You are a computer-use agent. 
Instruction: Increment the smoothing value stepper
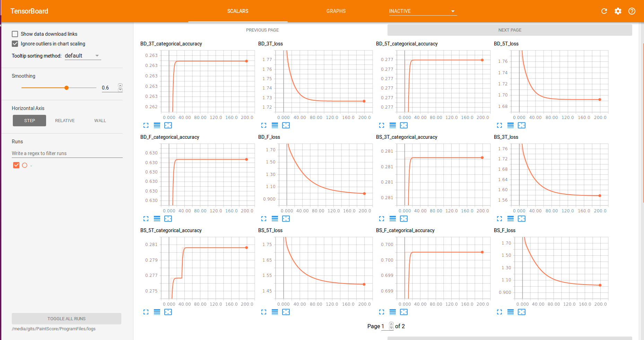pos(120,85)
